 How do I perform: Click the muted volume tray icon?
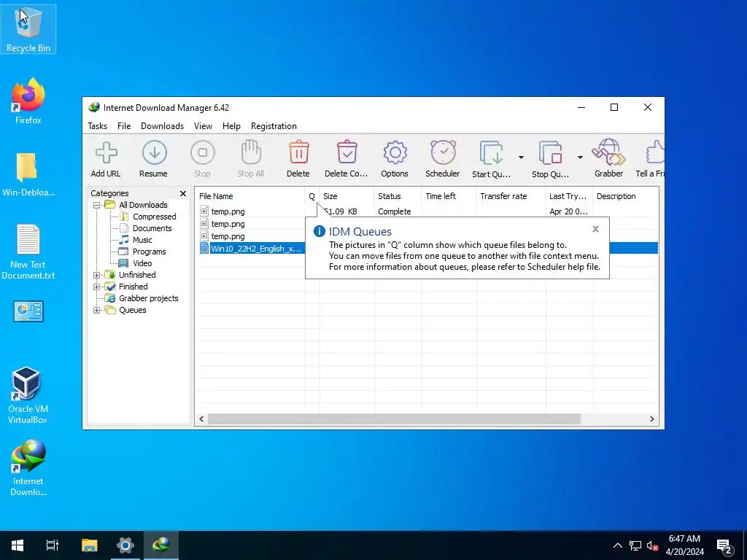(x=652, y=545)
